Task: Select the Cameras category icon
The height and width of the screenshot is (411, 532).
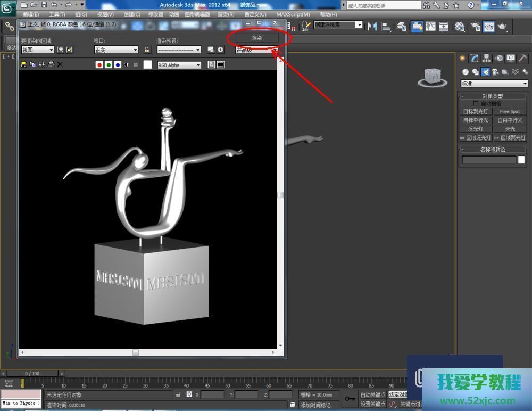Action: pyautogui.click(x=495, y=72)
